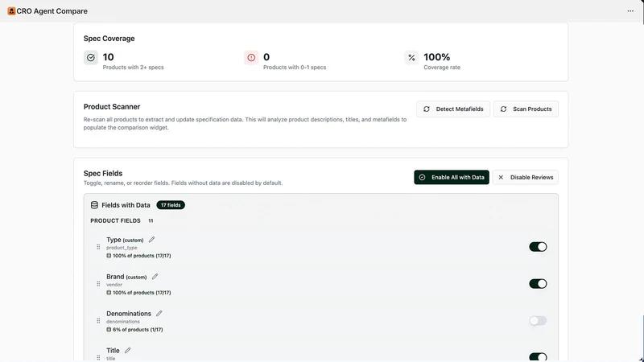
Task: Click the 17 fields badge
Action: click(x=171, y=205)
